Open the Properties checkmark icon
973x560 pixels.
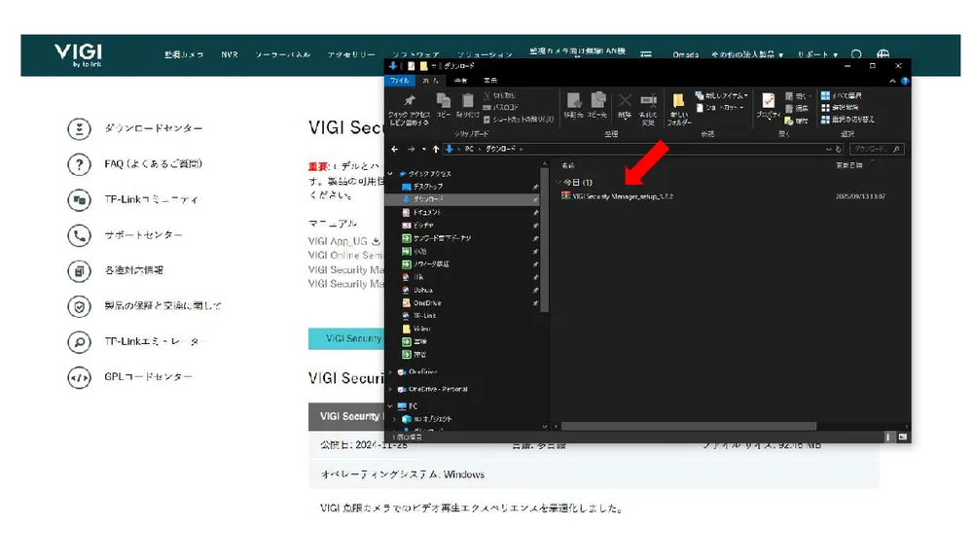[x=769, y=100]
